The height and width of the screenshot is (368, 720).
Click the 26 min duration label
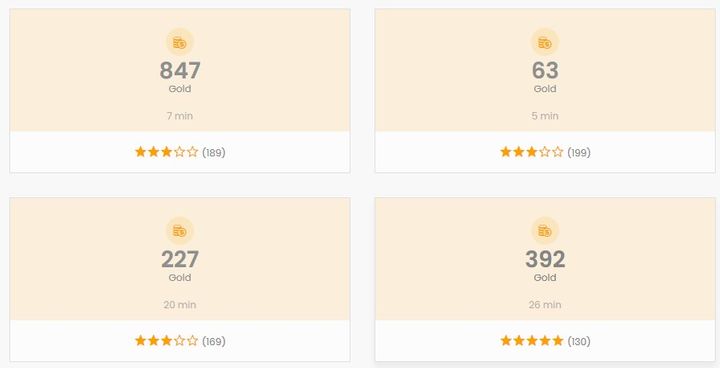click(545, 305)
